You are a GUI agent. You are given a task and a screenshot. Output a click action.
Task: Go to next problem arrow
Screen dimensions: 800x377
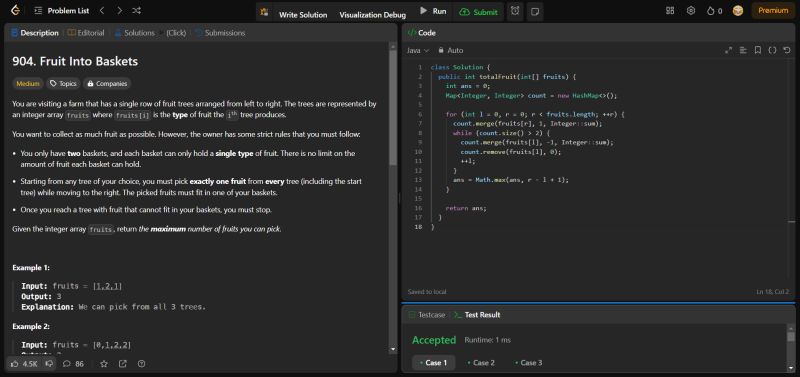point(119,11)
